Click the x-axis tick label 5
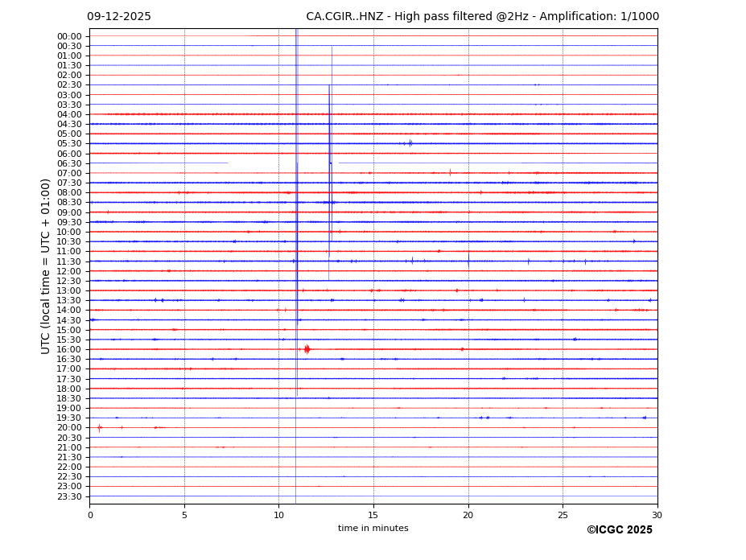 click(x=184, y=515)
